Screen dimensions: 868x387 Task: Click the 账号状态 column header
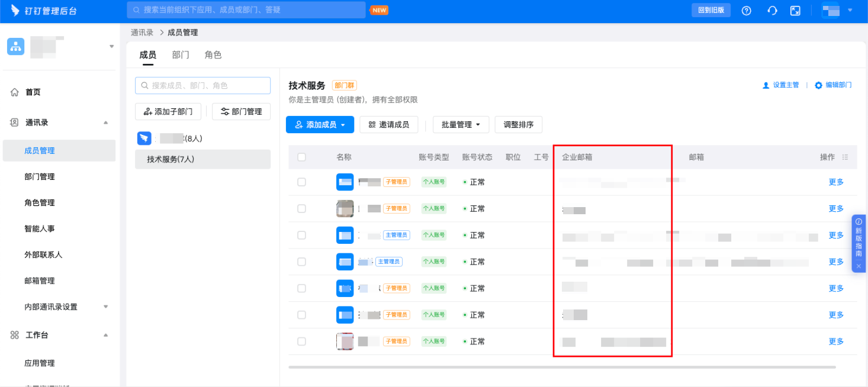477,157
